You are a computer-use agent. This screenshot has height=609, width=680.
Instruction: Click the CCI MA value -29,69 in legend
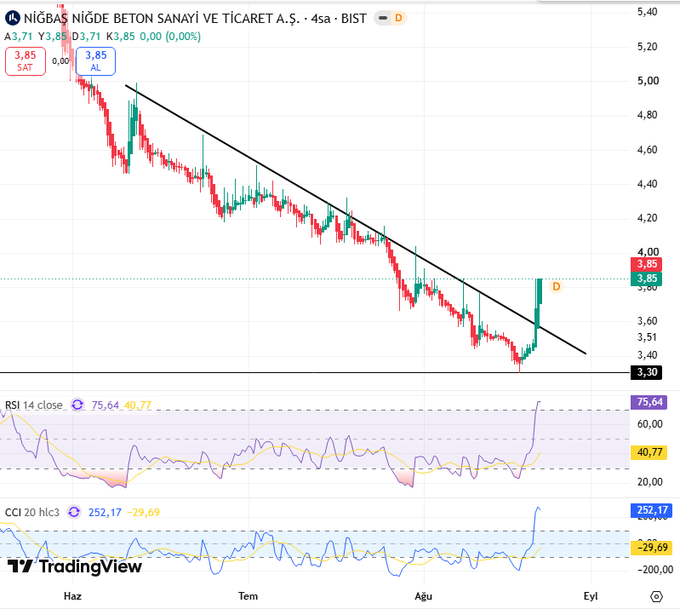(x=143, y=512)
